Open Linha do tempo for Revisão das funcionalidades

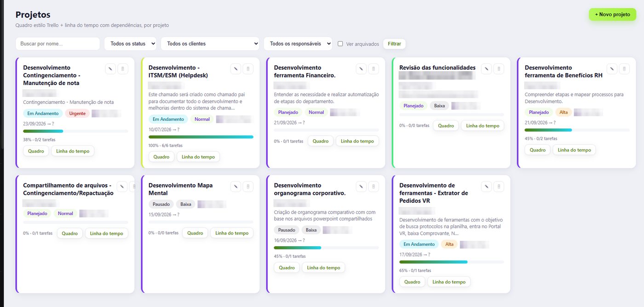pyautogui.click(x=483, y=125)
